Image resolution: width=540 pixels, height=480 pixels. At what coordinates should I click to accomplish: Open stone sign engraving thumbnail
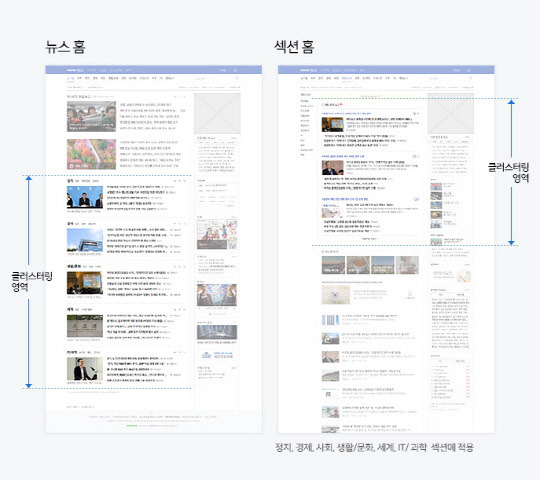(x=85, y=326)
